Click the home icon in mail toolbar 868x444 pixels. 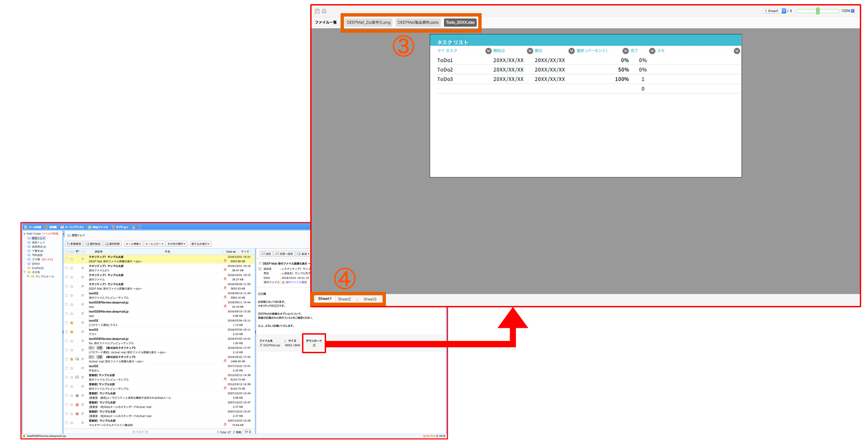pos(134,227)
